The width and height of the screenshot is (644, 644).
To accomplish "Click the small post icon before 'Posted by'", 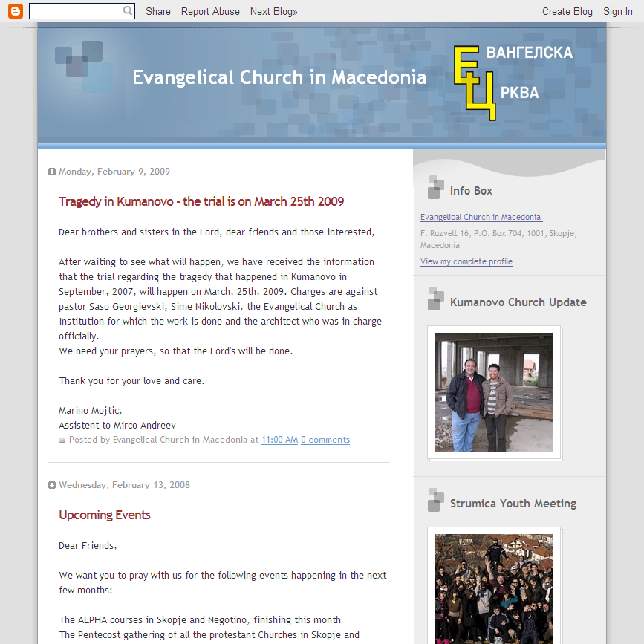I will point(62,440).
